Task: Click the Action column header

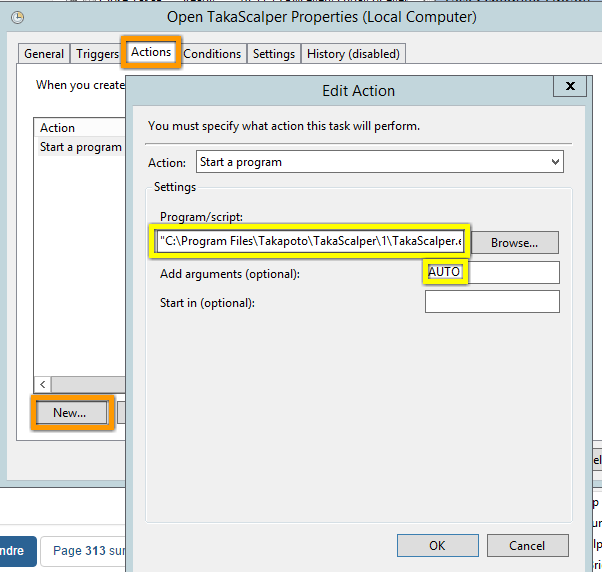Action: click(x=58, y=128)
